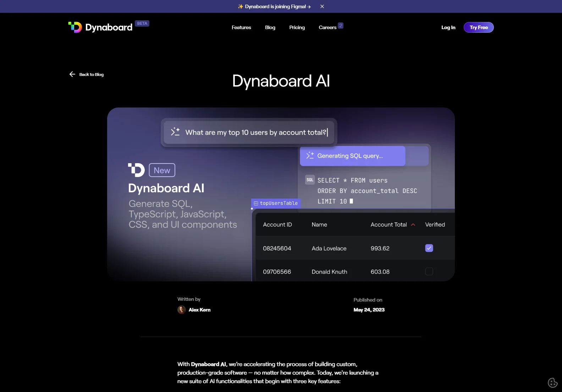This screenshot has width=562, height=392.
Task: Click the prompt field asking top 10 users
Action: coord(249,132)
